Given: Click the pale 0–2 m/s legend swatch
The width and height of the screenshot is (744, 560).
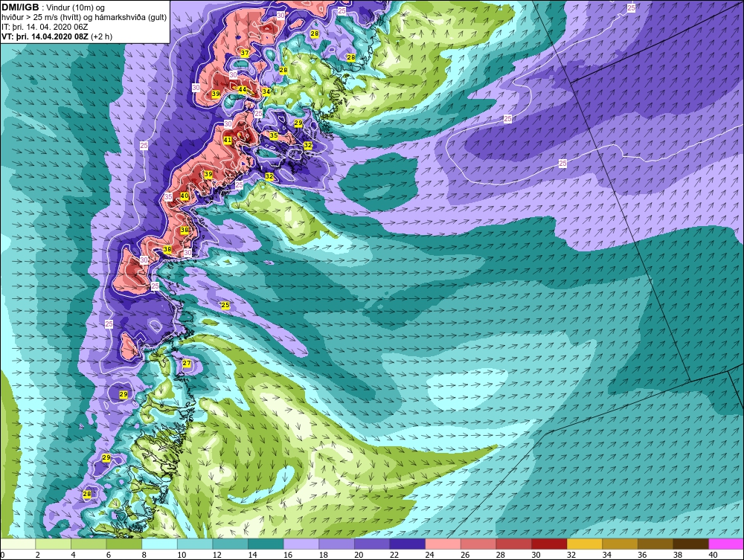Looking at the screenshot, I should coord(19,544).
